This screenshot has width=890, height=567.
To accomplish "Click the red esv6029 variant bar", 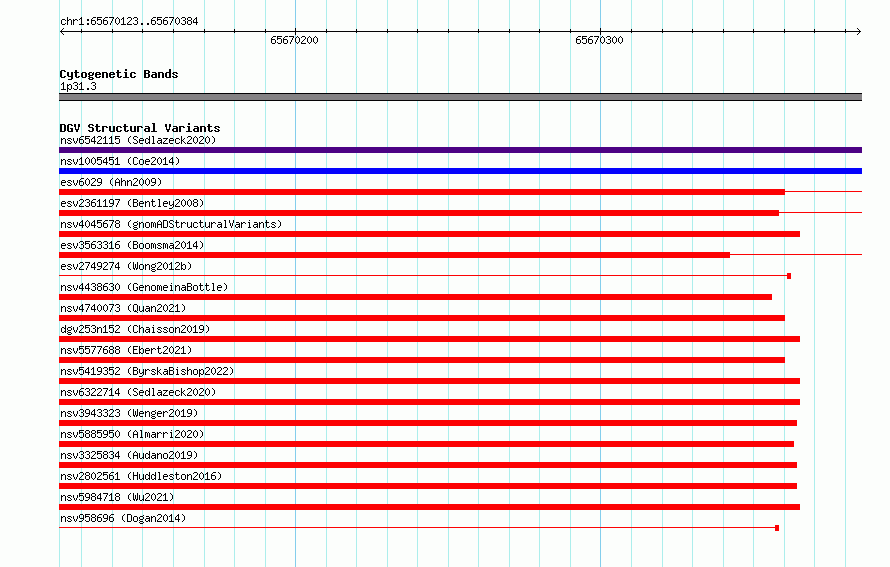I will (x=422, y=192).
